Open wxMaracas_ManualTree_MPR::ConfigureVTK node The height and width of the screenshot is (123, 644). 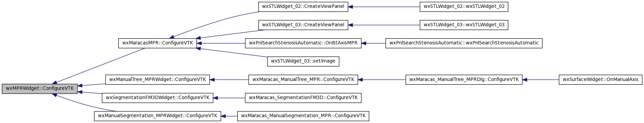pos(303,80)
